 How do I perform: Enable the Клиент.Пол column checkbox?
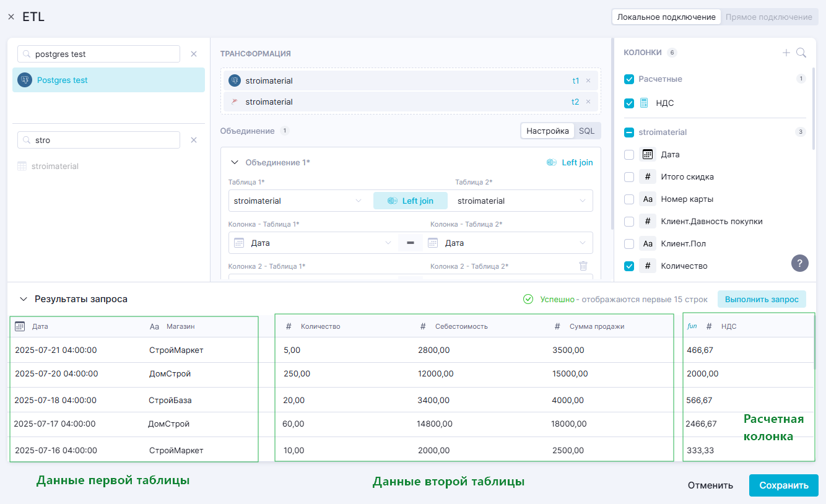click(x=629, y=243)
